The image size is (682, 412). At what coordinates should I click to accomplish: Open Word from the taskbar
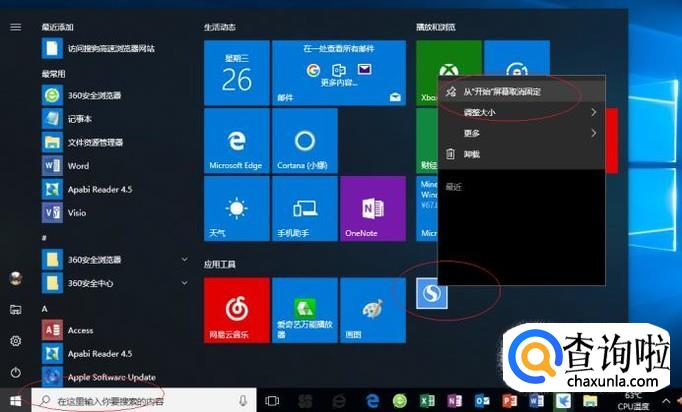537,401
